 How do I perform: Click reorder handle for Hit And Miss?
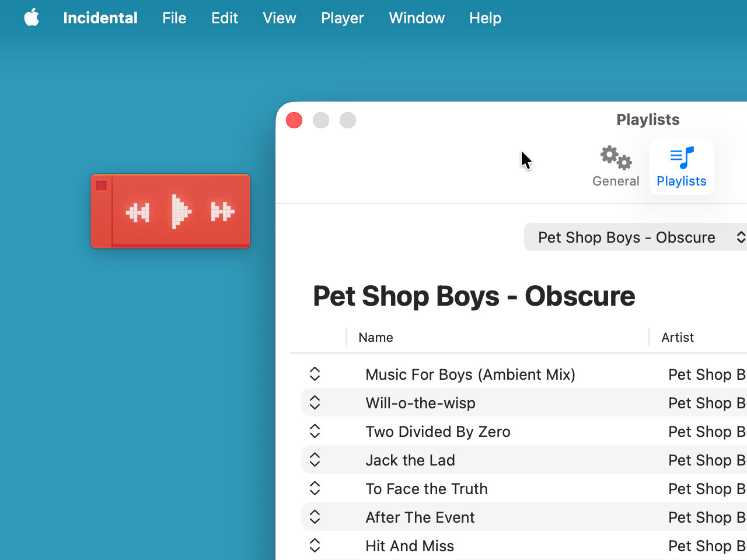315,545
